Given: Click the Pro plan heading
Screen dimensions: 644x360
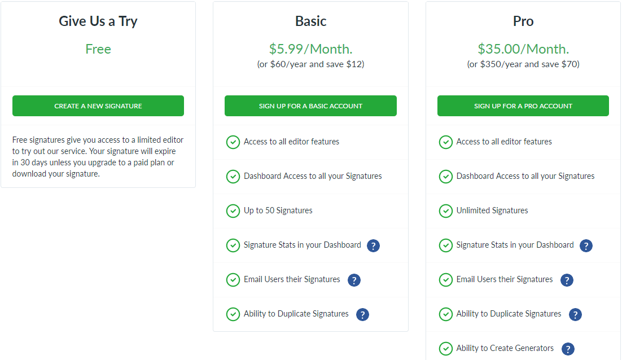Looking at the screenshot, I should tap(523, 21).
